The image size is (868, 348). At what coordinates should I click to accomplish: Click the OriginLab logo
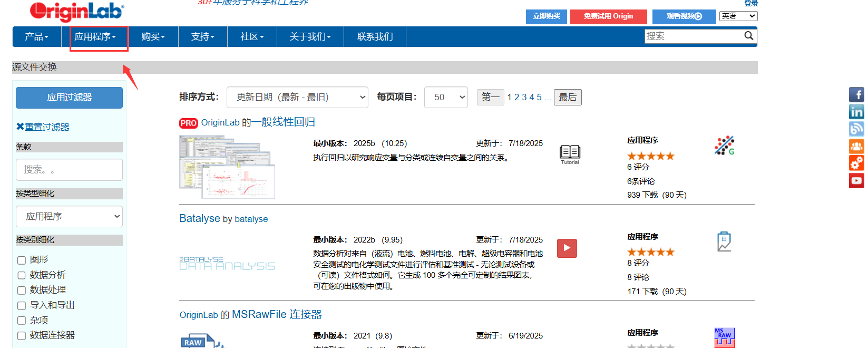coord(77,11)
